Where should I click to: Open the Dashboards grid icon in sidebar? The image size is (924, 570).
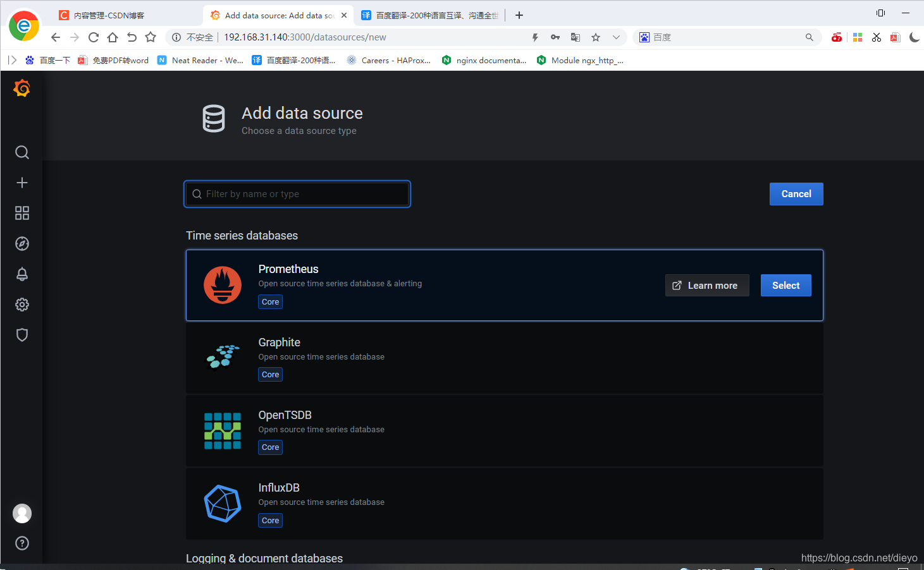click(x=22, y=213)
